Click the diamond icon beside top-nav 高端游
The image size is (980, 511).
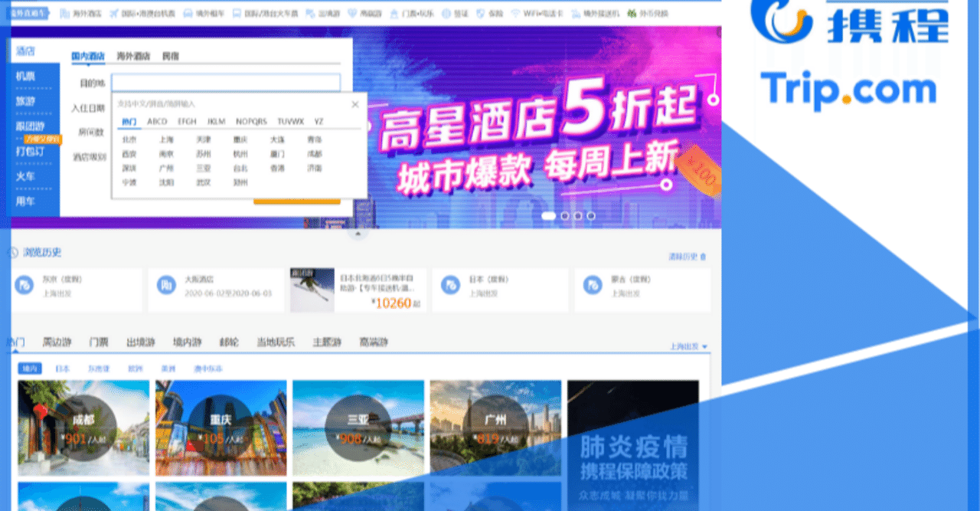point(352,14)
